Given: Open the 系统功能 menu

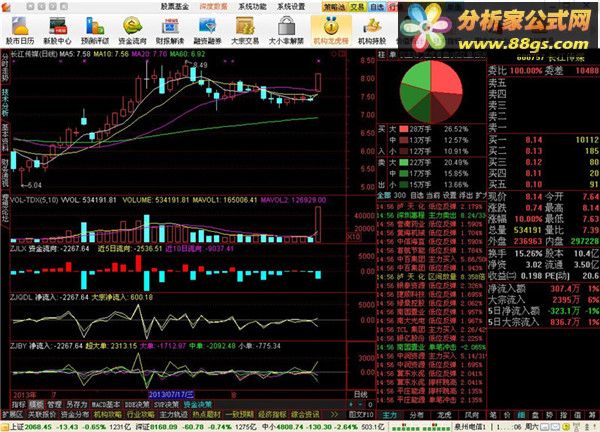Looking at the screenshot, I should pos(252,7).
